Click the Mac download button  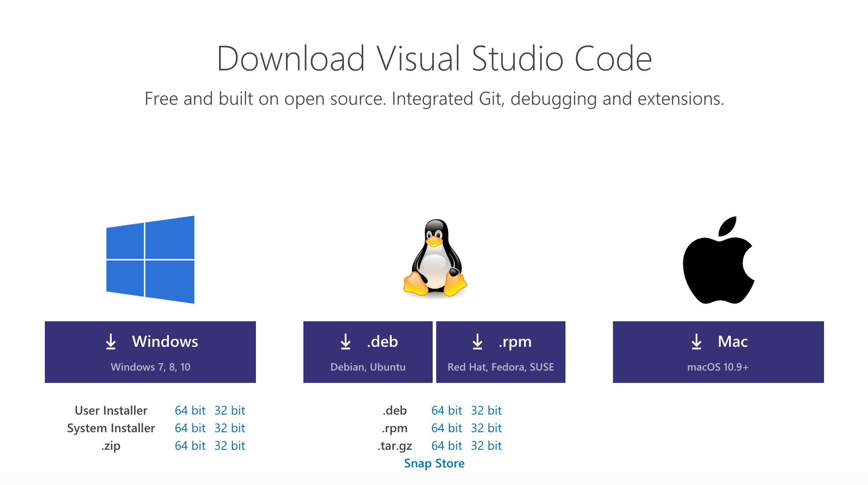tap(718, 352)
